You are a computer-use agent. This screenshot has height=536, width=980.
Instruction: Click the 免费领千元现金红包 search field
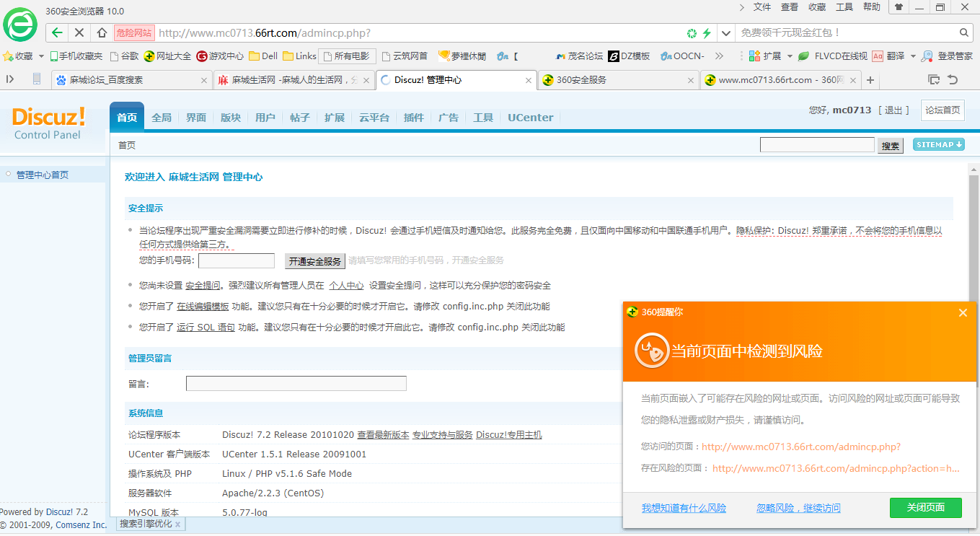[847, 33]
